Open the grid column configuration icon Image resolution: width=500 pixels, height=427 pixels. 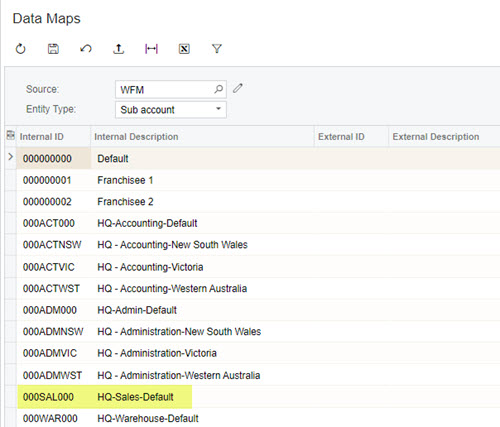pyautogui.click(x=11, y=135)
